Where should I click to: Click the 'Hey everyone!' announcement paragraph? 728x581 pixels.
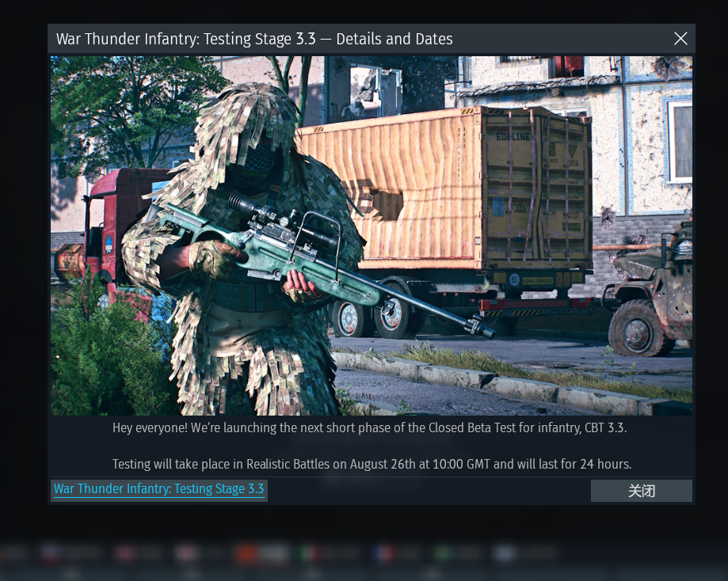370,427
